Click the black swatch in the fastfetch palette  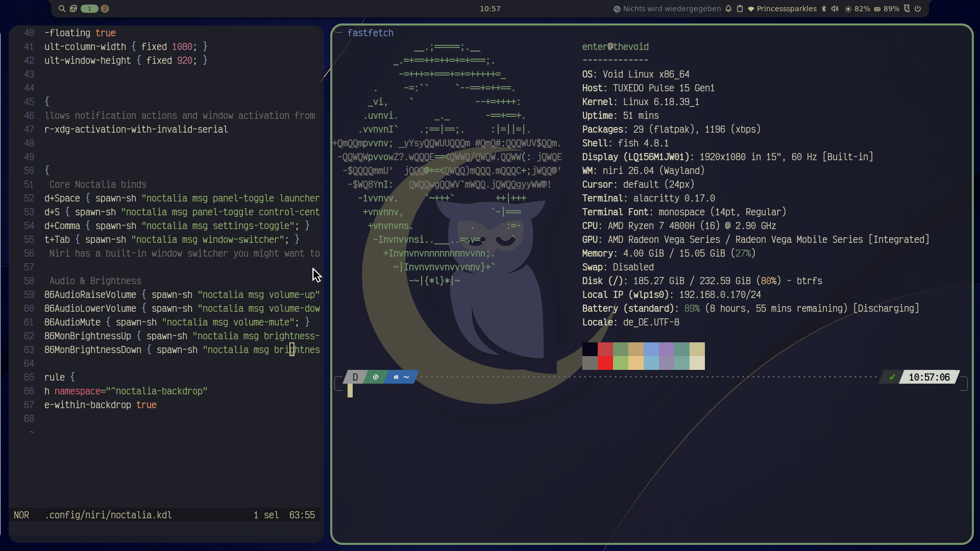[590, 349]
